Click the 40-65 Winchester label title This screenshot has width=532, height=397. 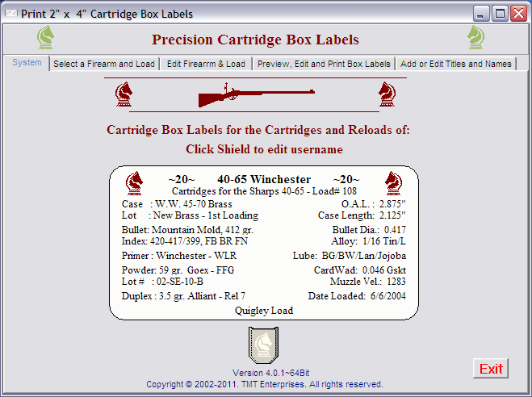(264, 179)
